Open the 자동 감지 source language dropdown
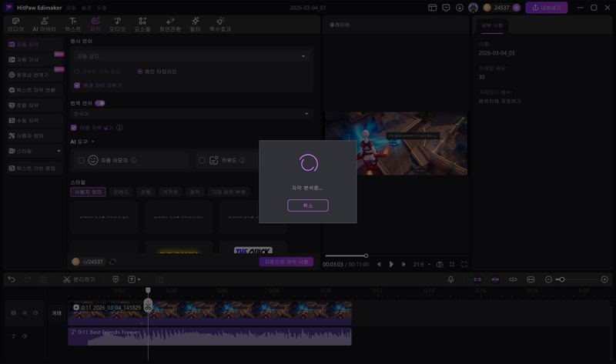This screenshot has width=616, height=364. click(191, 56)
